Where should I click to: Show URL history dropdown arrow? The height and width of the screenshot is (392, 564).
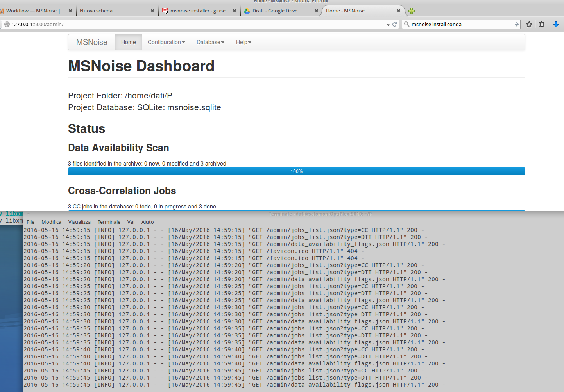(388, 25)
